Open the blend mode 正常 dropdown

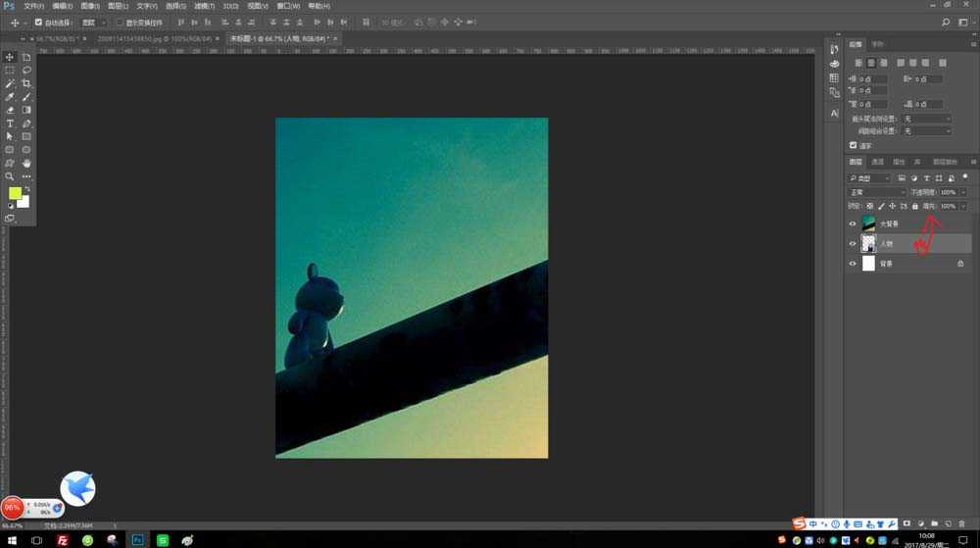[x=876, y=192]
